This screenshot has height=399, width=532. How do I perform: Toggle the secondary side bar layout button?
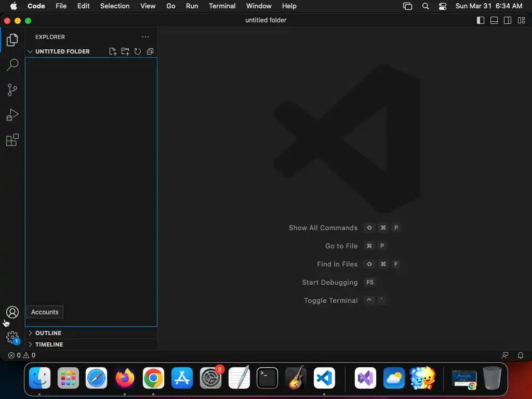coord(508,20)
